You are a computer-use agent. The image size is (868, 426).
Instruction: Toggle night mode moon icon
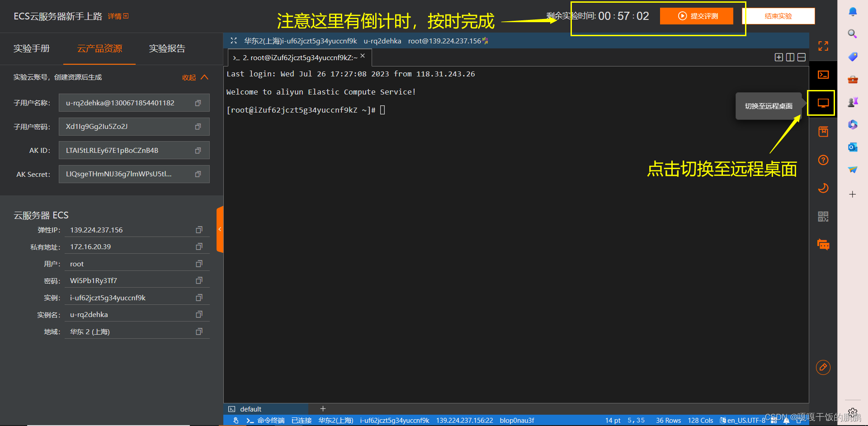(x=823, y=188)
